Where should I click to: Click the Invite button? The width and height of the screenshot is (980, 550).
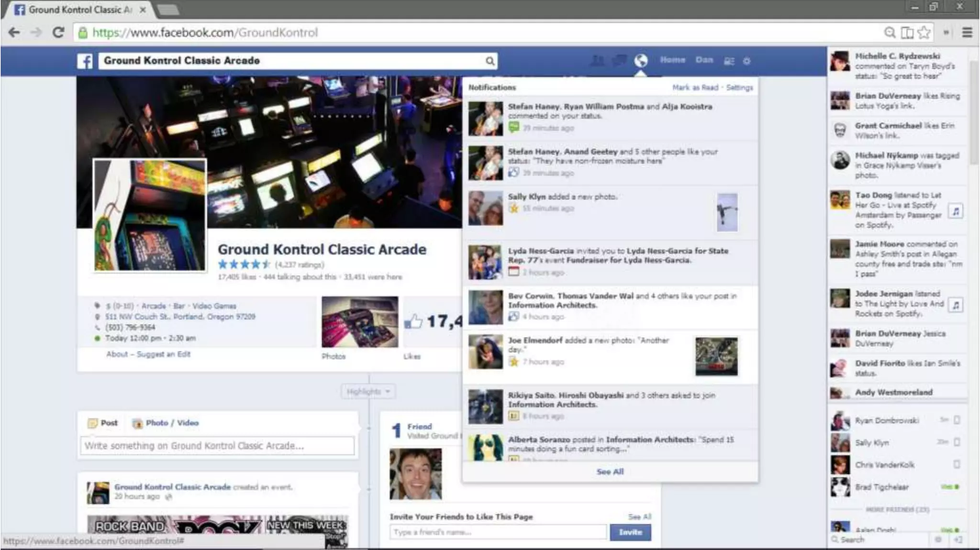pyautogui.click(x=630, y=532)
